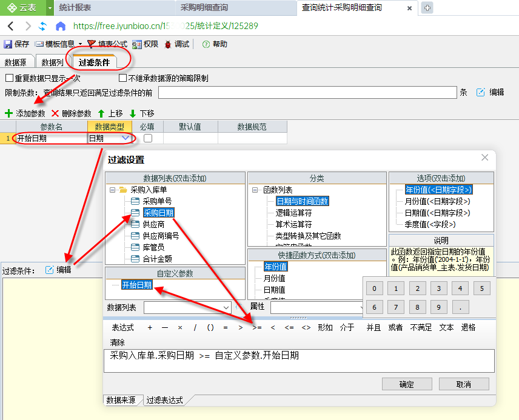Click the browser back arrow
This screenshot has width=519, height=420.
pyautogui.click(x=10, y=26)
